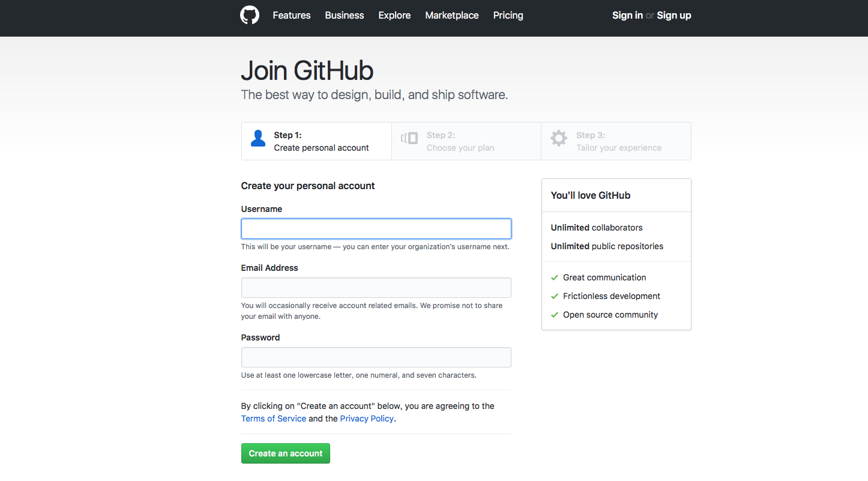The height and width of the screenshot is (481, 868).
Task: Click the Join GitHub heading
Action: pyautogui.click(x=307, y=71)
